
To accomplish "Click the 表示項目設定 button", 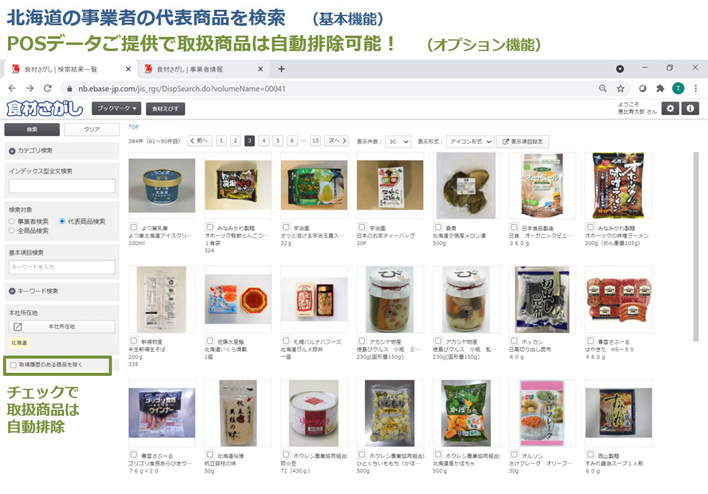I will pos(523,142).
